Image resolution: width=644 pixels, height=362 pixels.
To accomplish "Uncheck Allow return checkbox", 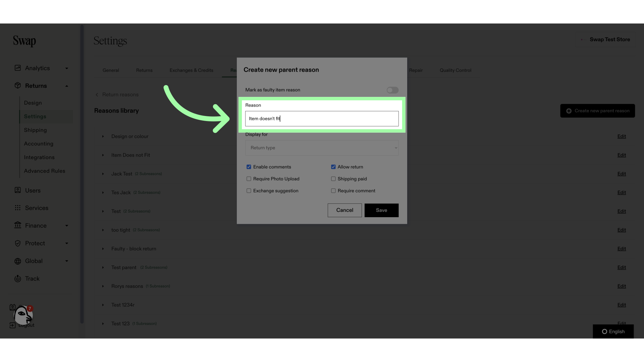I will click(333, 167).
